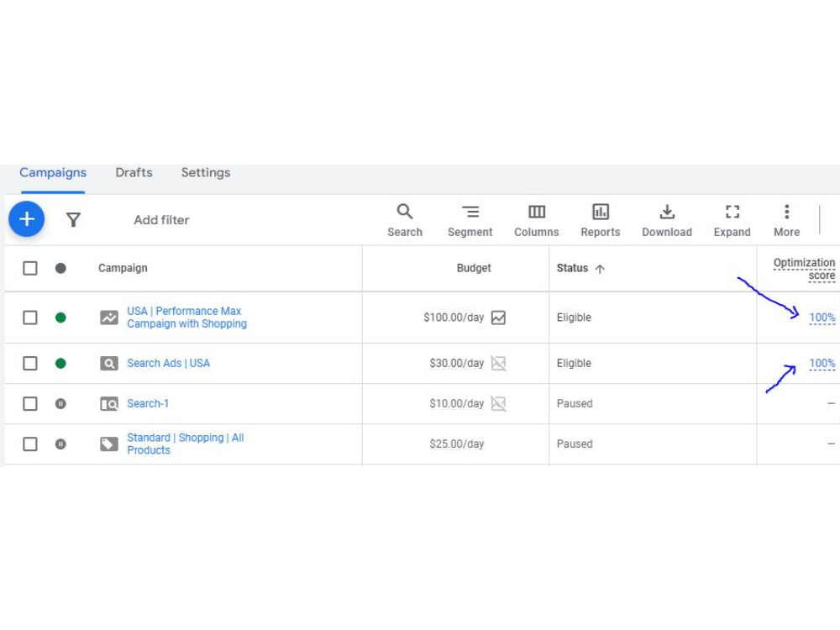Screen dimensions: 840x630
Task: Open the Search-1 campaign link
Action: (x=148, y=403)
